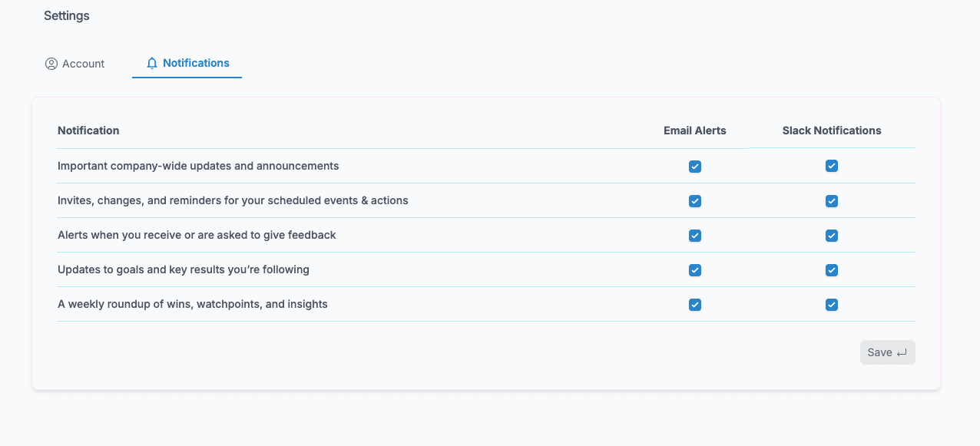Viewport: 980px width, 446px height.
Task: Open the Account tab
Action: pos(74,64)
